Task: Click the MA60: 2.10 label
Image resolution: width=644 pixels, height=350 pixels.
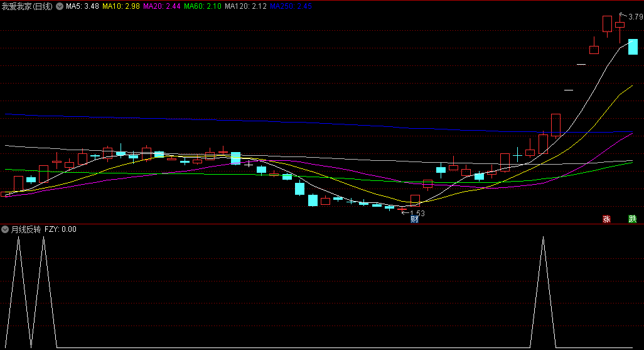Action: point(203,6)
